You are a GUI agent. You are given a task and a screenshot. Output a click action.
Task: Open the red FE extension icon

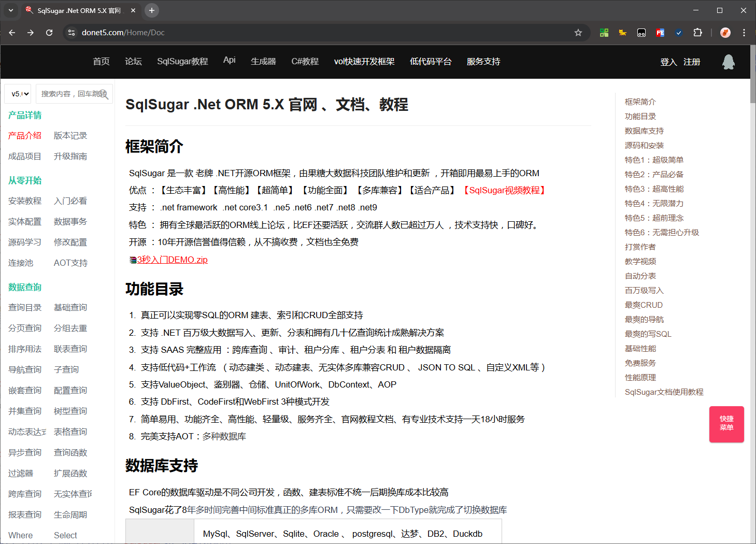tap(660, 33)
